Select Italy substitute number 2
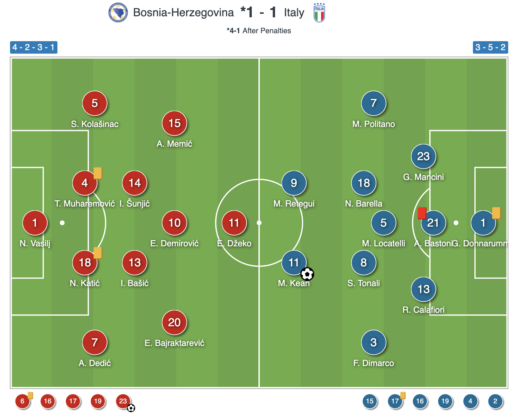Screen dimensions: 521x420 [x=495, y=401]
